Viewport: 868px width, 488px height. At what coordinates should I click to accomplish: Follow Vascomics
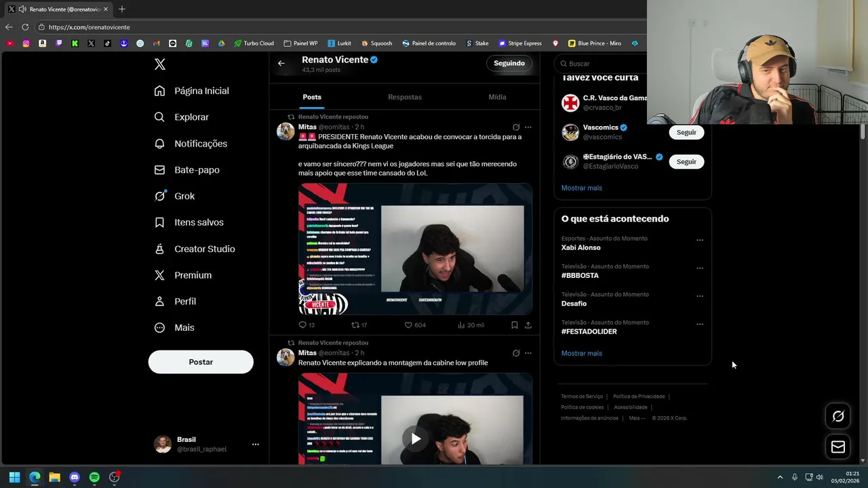point(686,132)
